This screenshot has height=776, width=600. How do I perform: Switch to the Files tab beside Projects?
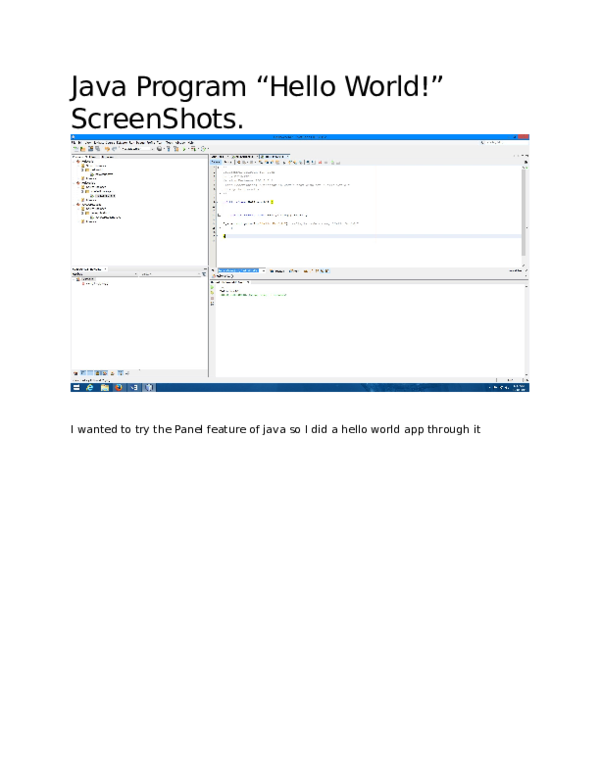(91, 156)
